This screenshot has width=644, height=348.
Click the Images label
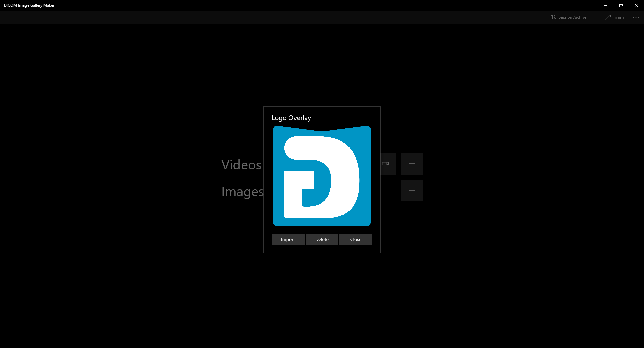pos(243,192)
